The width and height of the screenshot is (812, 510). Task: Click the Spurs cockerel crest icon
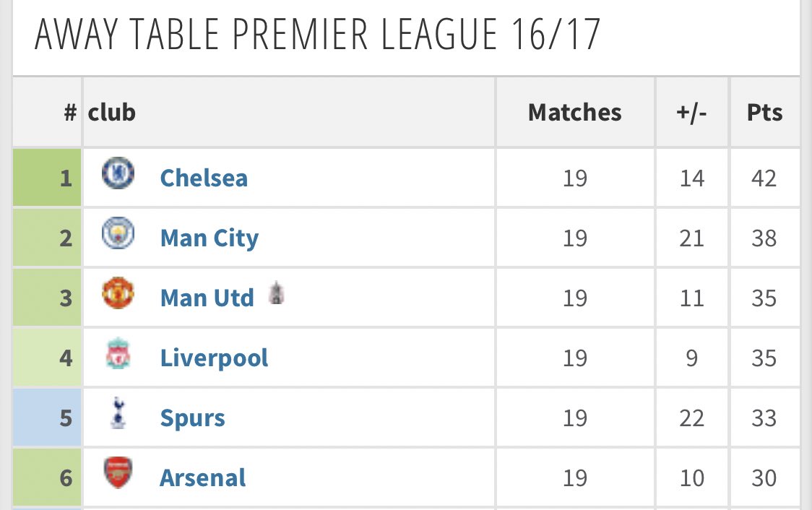click(118, 412)
